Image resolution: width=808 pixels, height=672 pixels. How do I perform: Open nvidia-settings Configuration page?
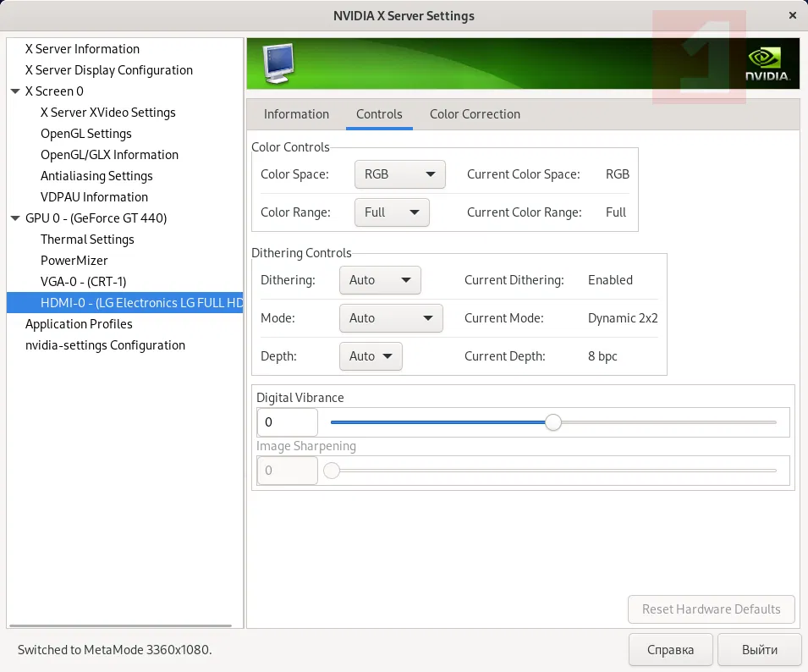tap(105, 345)
